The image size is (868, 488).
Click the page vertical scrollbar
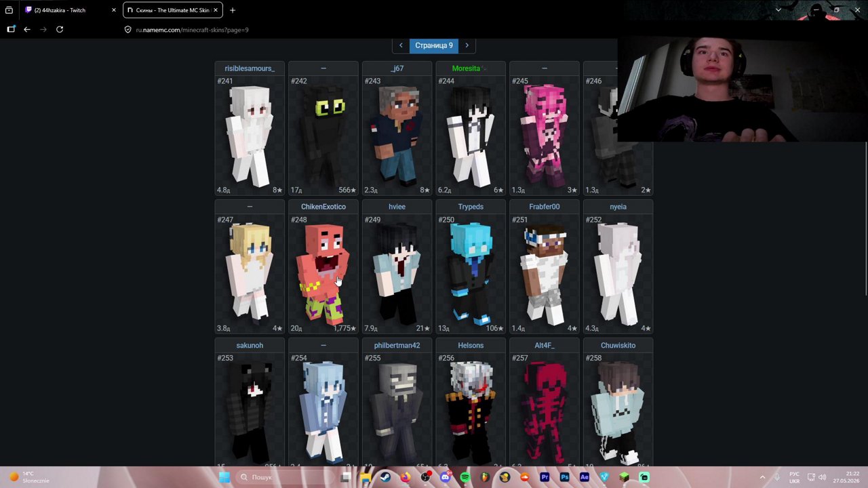pos(865,218)
